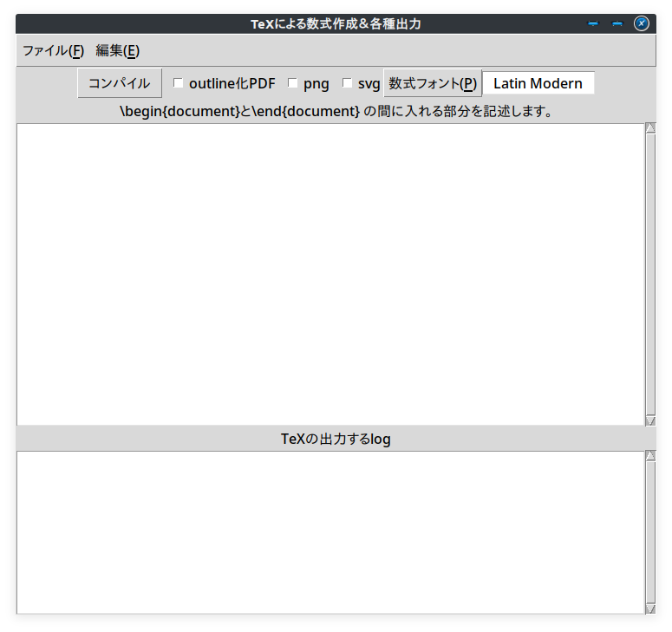672x632 pixels.
Task: Toggle the svg output checkbox
Action: click(348, 83)
